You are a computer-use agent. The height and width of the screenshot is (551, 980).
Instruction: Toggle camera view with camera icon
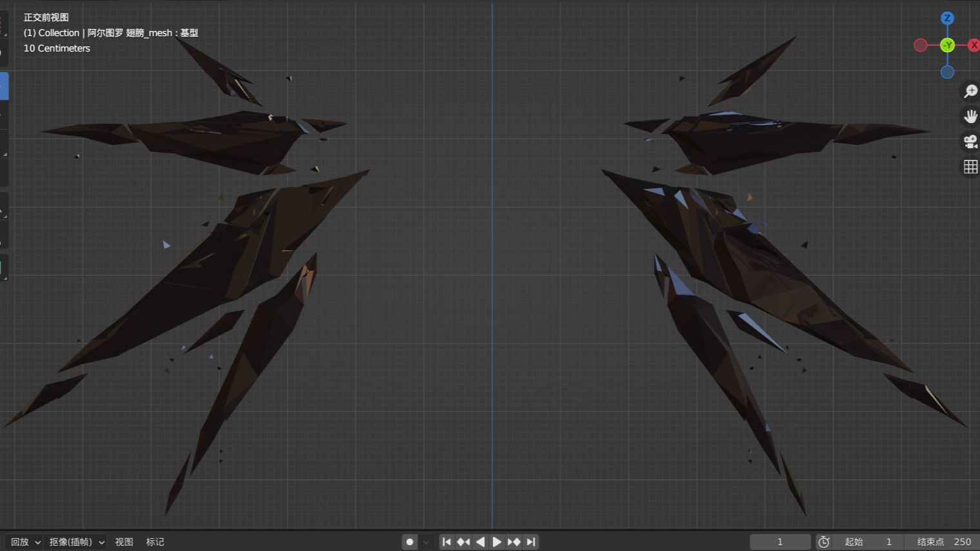tap(970, 142)
